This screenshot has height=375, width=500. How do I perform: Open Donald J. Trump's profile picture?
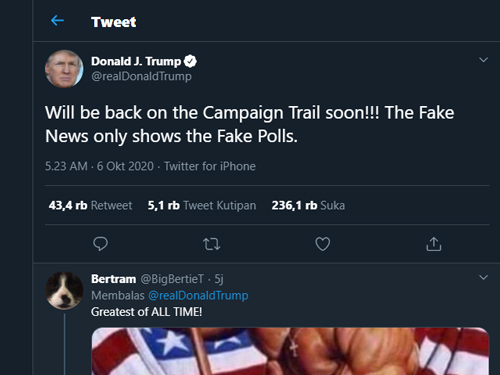[x=64, y=69]
